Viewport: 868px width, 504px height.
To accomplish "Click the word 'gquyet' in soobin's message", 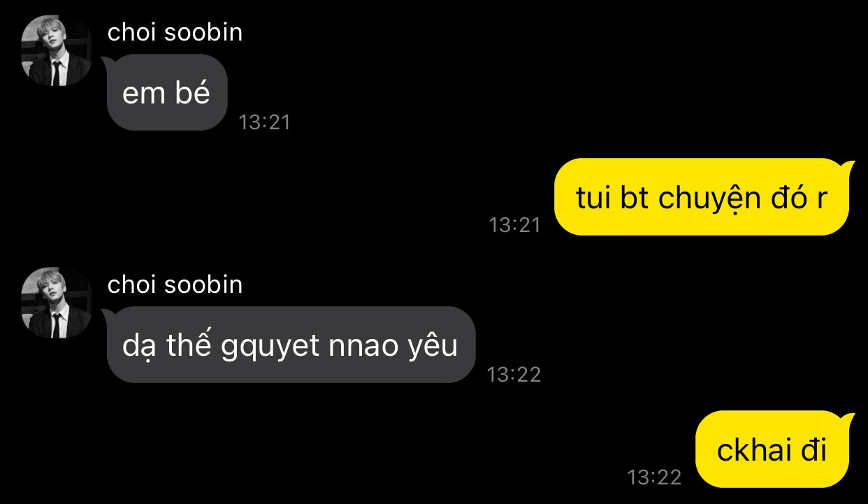I will [264, 347].
